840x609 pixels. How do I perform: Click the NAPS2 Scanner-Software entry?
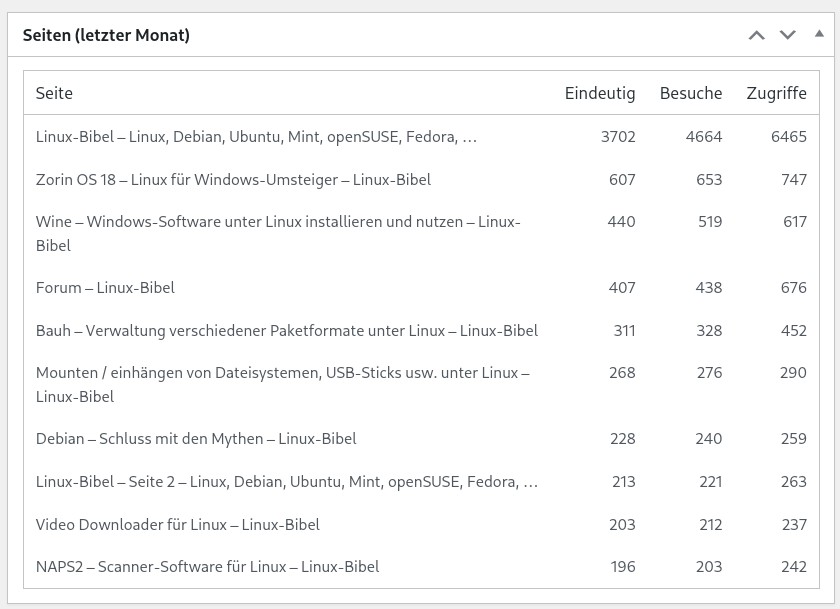208,567
